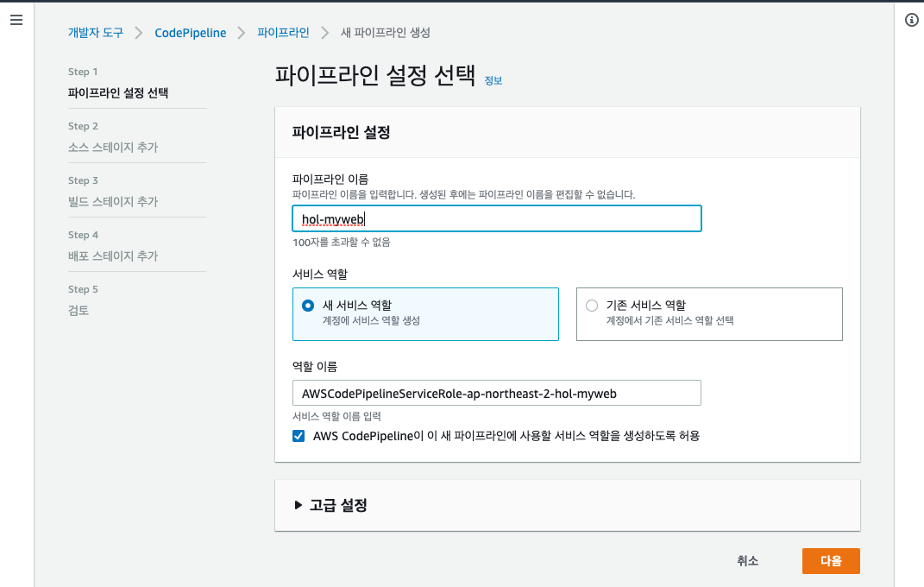
Task: Open CodePipeline breadcrumb link
Action: (x=191, y=33)
